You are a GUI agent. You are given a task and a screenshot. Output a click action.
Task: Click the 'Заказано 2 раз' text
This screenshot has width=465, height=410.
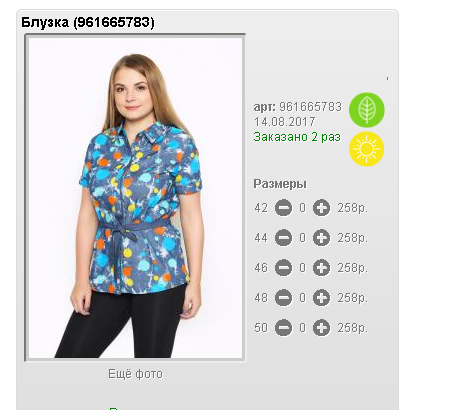click(297, 137)
